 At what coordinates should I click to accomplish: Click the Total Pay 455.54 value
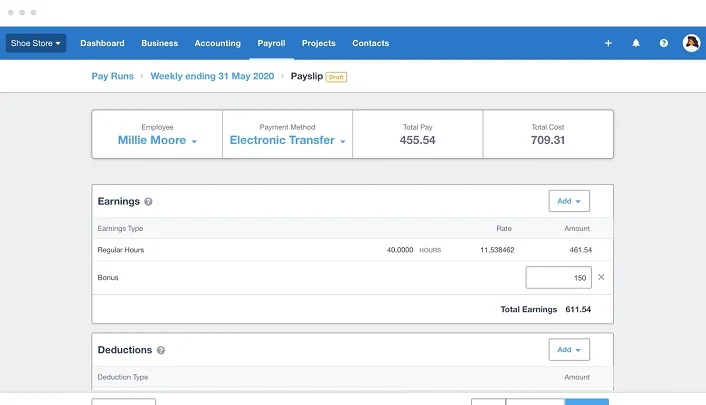point(417,140)
